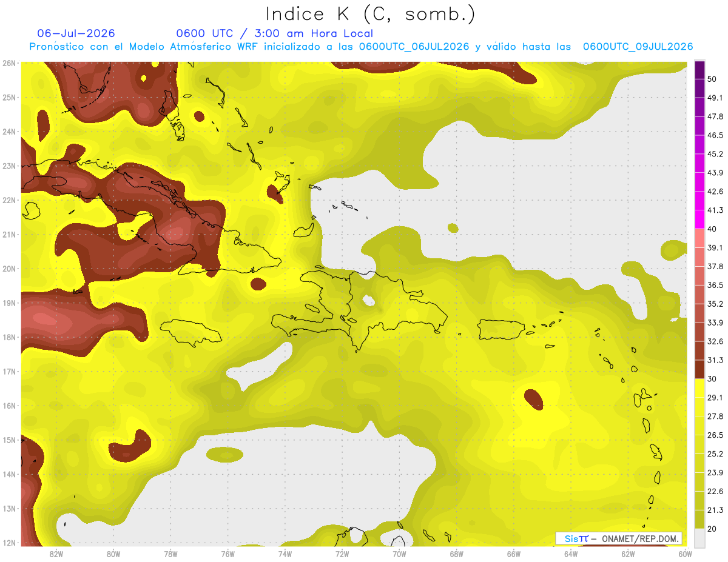This screenshot has width=728, height=562.
Task: Click the legend value "32.6"
Action: tap(716, 341)
